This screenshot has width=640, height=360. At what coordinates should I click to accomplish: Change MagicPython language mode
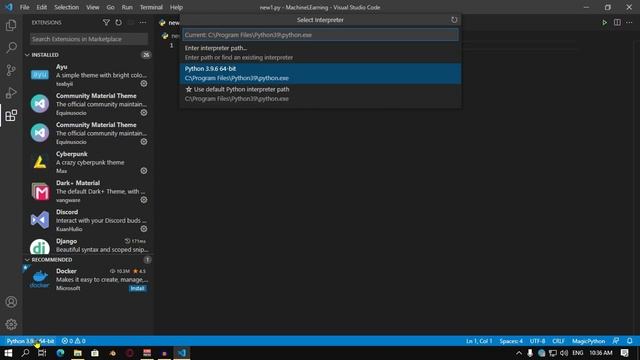[588, 341]
